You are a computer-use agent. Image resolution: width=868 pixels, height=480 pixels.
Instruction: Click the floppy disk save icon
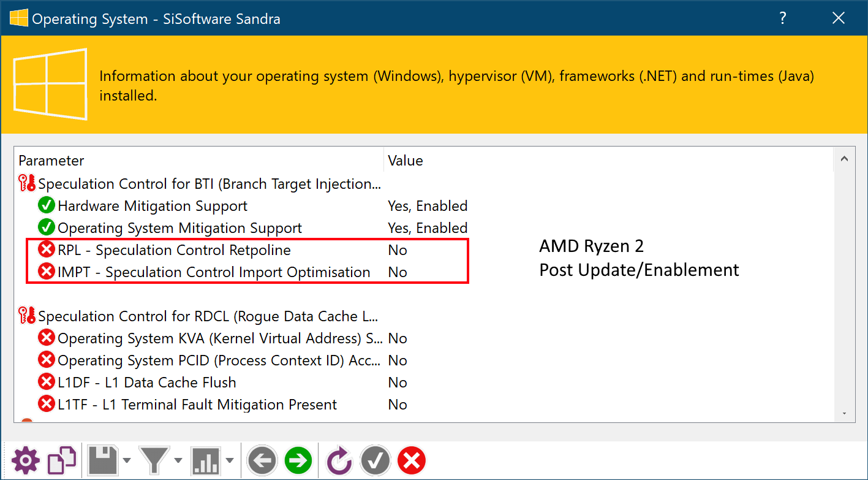click(103, 460)
